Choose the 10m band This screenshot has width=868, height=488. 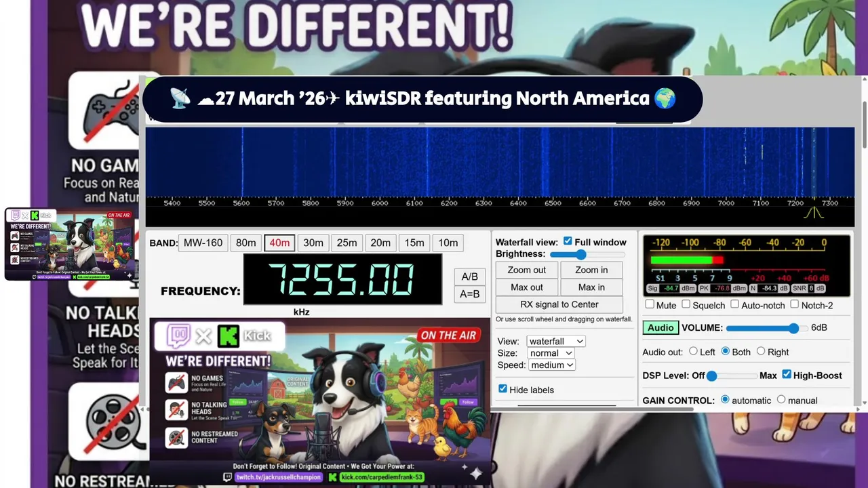[x=448, y=243]
